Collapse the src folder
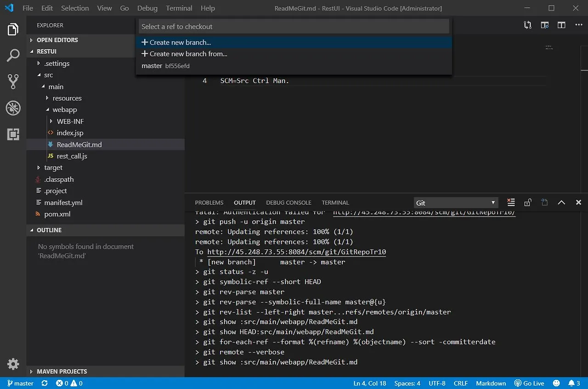Image resolution: width=588 pixels, height=389 pixels. 106,75
